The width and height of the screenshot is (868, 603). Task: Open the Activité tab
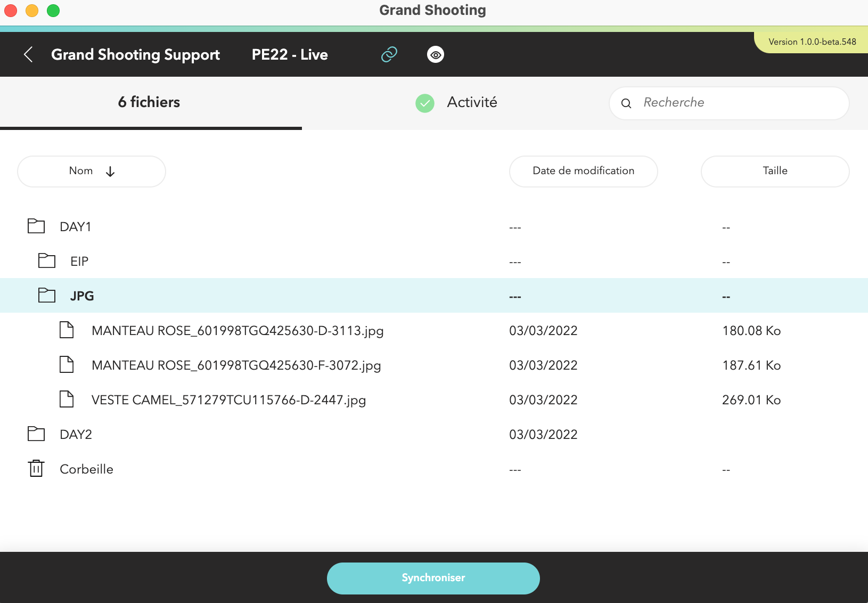(472, 103)
